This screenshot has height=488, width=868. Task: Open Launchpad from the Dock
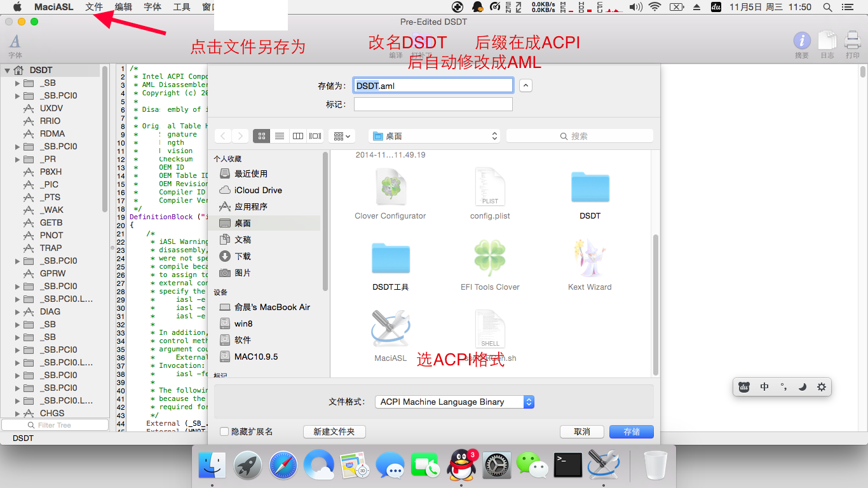[x=247, y=465]
